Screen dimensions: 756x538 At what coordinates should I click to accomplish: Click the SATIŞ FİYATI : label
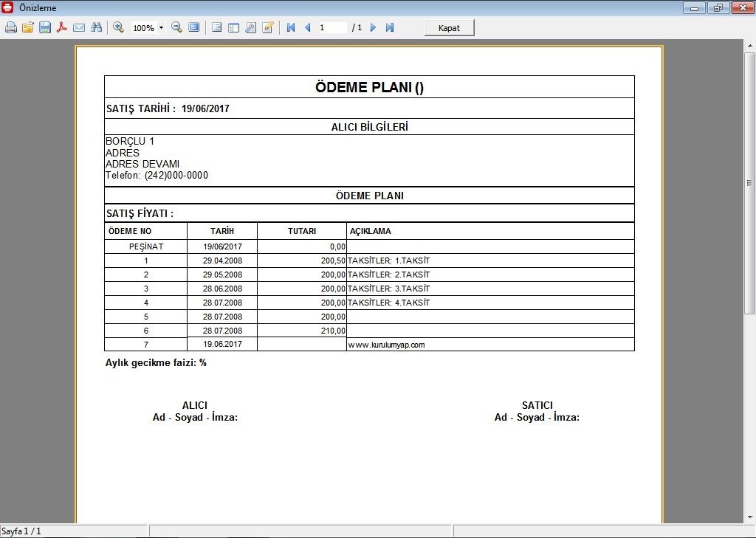pyautogui.click(x=140, y=213)
